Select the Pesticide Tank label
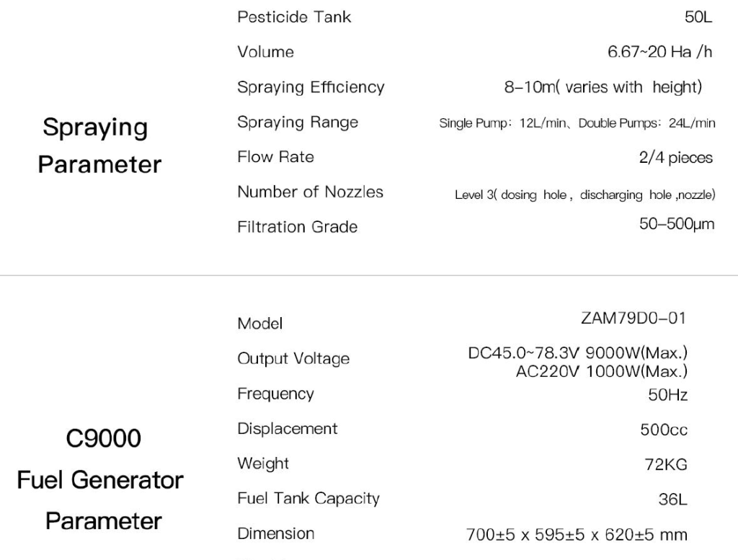The image size is (738, 560). tap(294, 17)
